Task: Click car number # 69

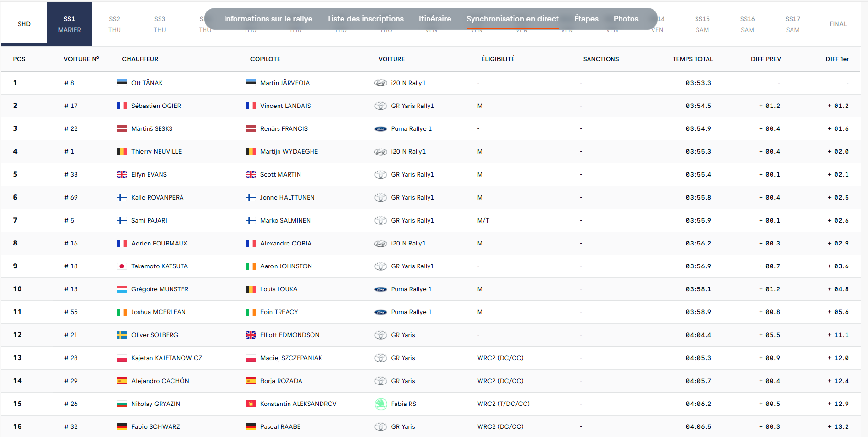Action: pos(71,198)
